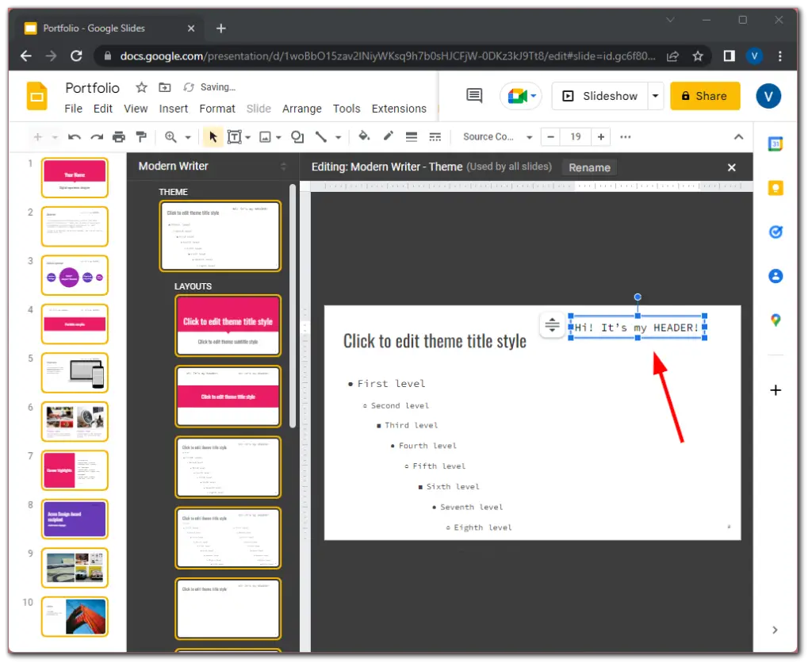This screenshot has height=667, width=812.
Task: Click the Rename theme button
Action: (588, 167)
